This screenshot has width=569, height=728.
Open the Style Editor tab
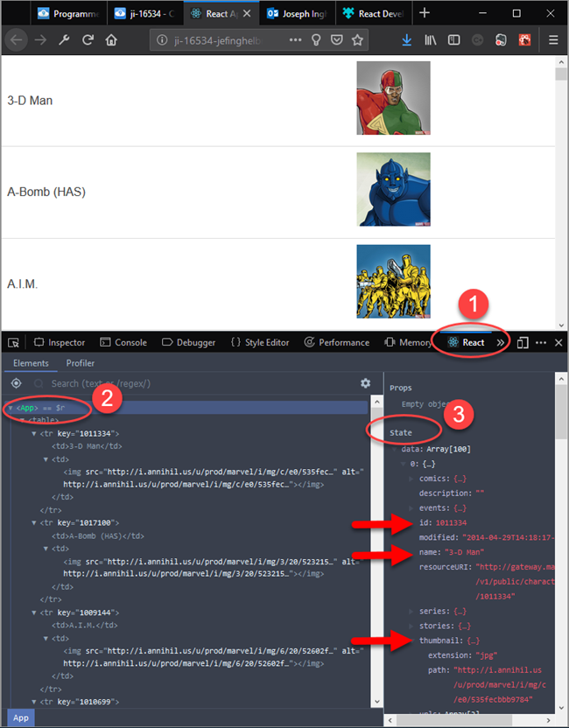click(260, 343)
